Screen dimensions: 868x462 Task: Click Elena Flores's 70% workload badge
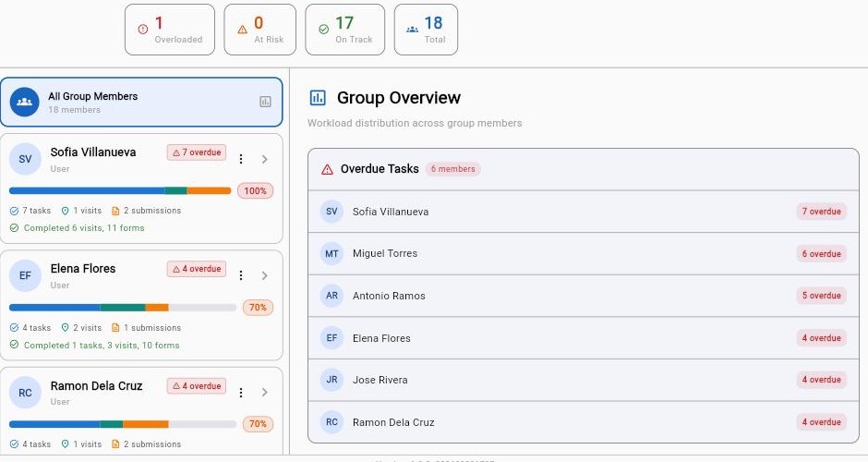coord(258,308)
